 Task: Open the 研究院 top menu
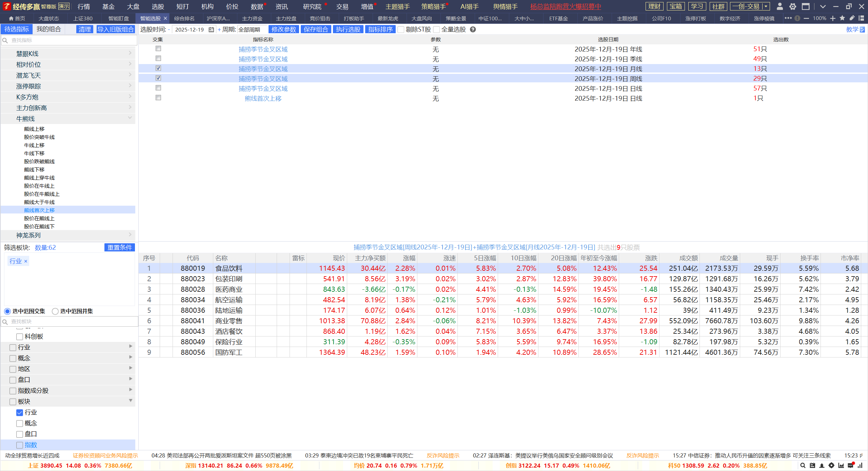pyautogui.click(x=312, y=6)
